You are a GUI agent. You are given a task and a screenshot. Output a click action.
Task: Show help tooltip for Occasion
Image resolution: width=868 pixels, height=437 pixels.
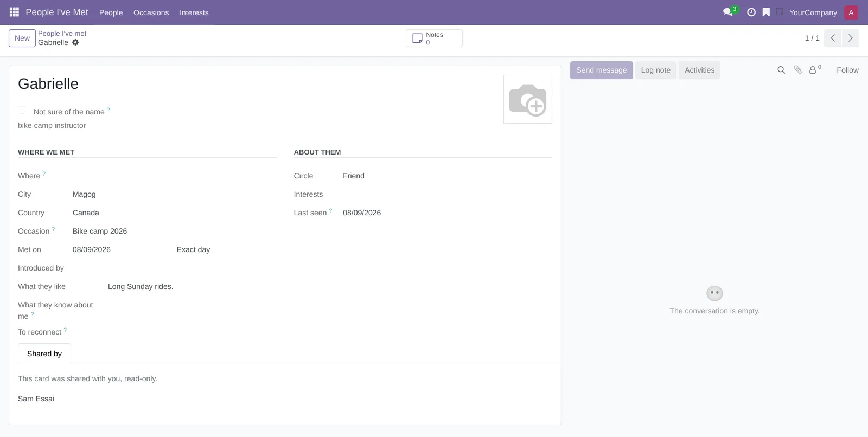coord(53,229)
